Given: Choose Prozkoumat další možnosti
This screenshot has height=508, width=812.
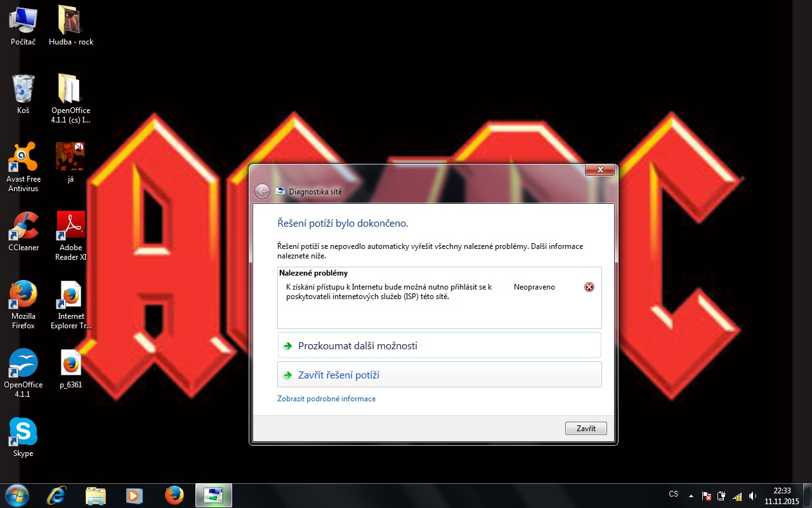Looking at the screenshot, I should click(439, 345).
